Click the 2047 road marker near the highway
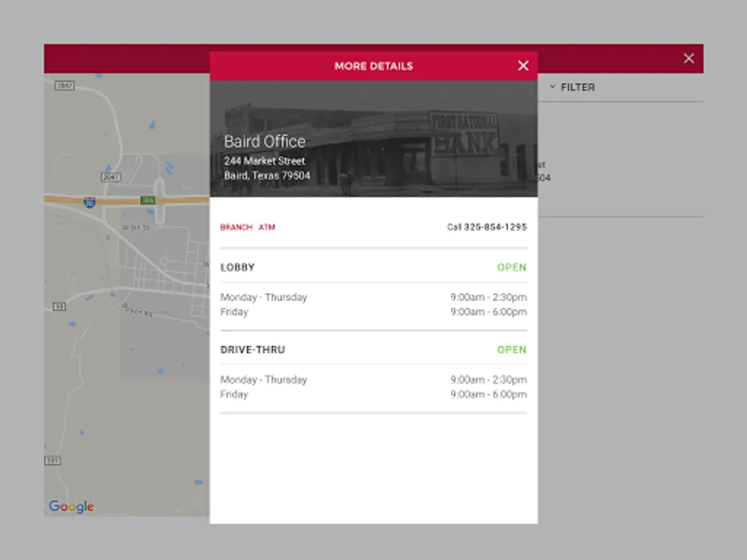The width and height of the screenshot is (747, 560). pyautogui.click(x=111, y=178)
